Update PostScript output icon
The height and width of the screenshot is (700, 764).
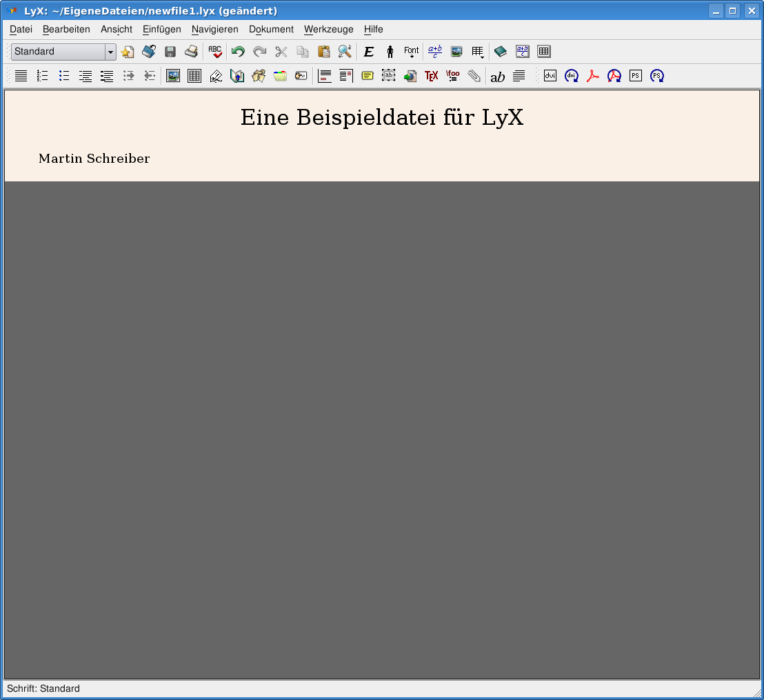pos(657,76)
